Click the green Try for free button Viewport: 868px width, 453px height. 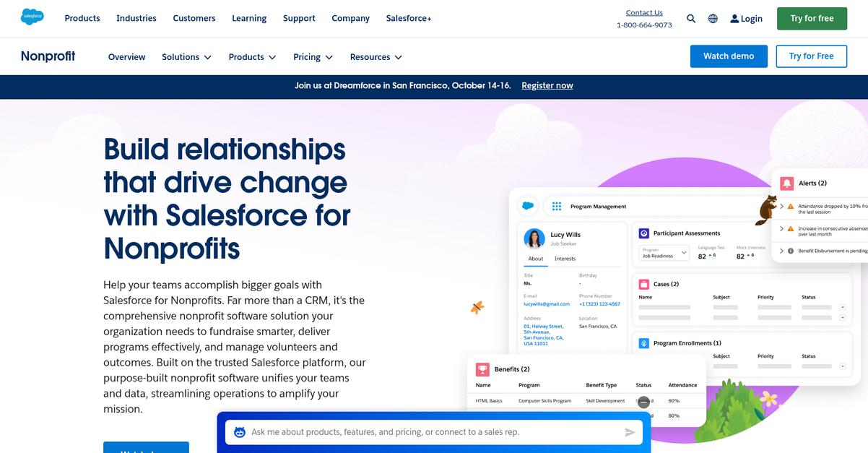pyautogui.click(x=812, y=18)
